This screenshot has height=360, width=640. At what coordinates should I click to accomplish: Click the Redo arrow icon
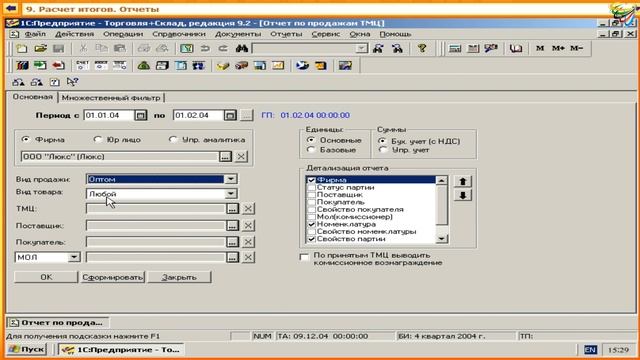(223, 49)
